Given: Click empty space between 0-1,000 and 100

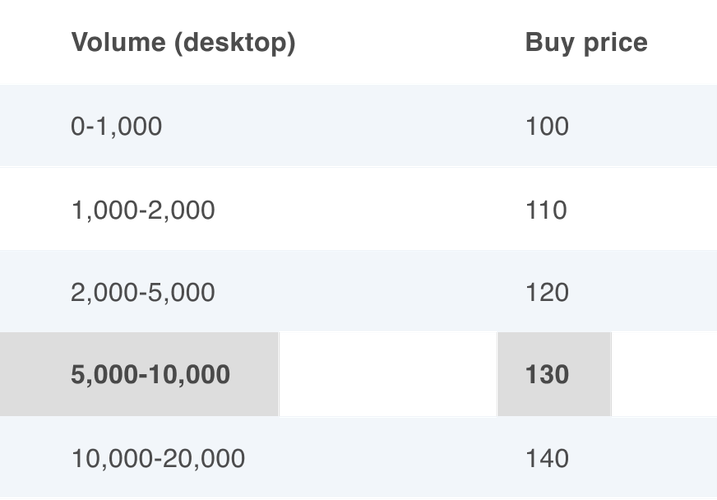Looking at the screenshot, I should (340, 126).
